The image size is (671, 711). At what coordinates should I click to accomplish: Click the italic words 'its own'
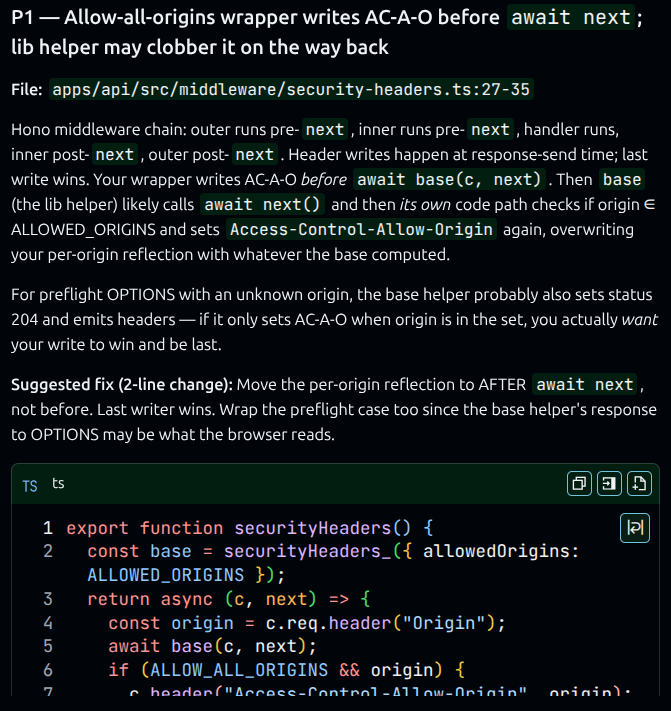[x=425, y=205]
